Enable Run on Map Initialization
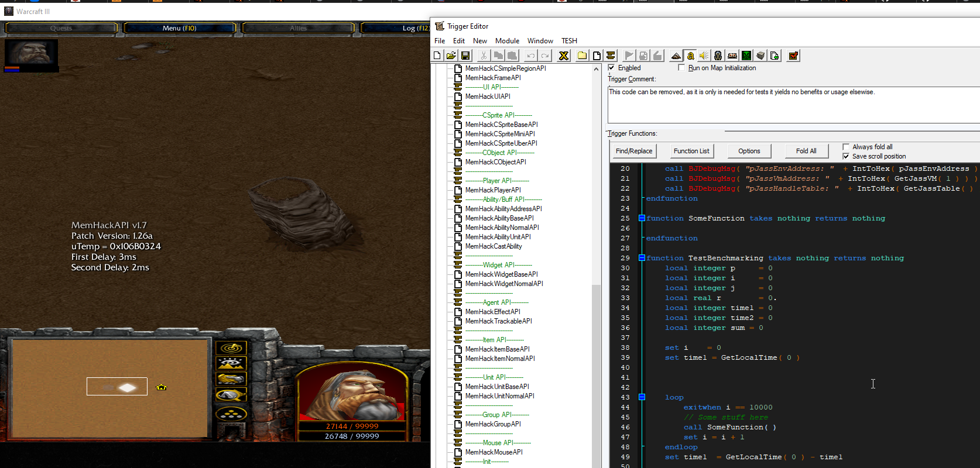Viewport: 980px width, 468px height. [681, 68]
